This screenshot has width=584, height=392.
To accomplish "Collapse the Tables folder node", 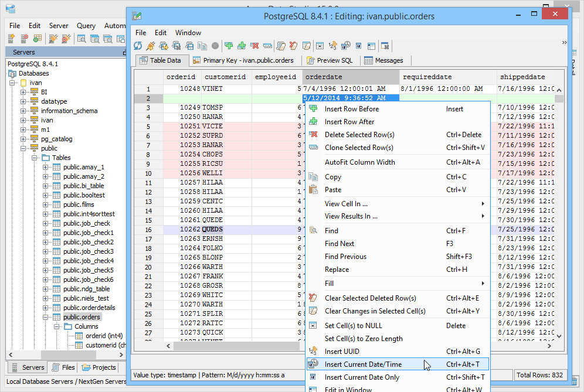I will pos(34,158).
